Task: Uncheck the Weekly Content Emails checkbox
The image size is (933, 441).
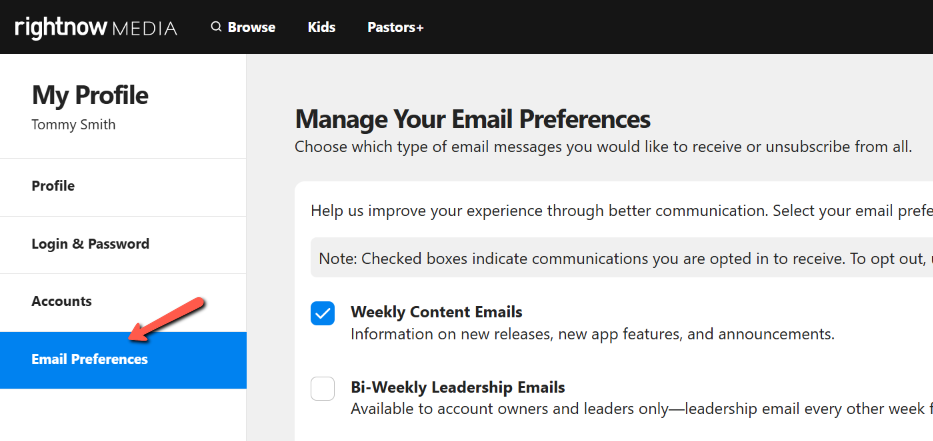Action: click(x=323, y=314)
